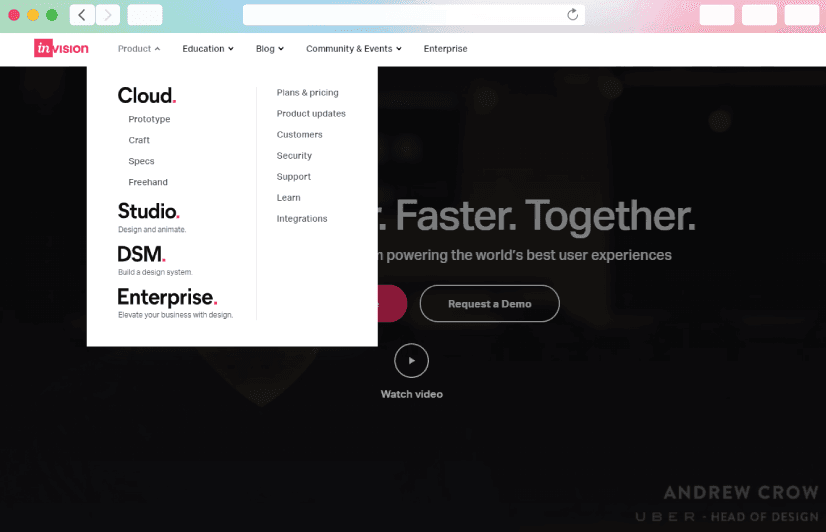Open the Plans & pricing link
Viewport: 826px width, 532px height.
click(307, 93)
